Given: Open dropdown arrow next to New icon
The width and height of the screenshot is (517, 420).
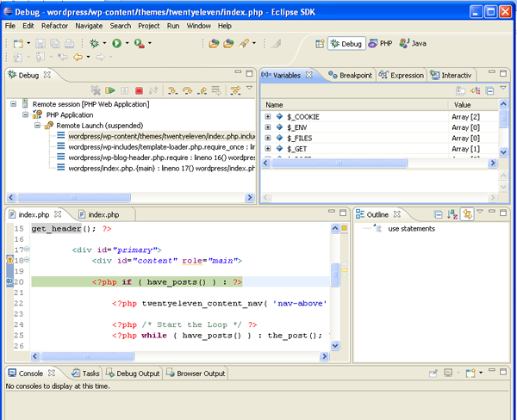Looking at the screenshot, I should [x=28, y=43].
